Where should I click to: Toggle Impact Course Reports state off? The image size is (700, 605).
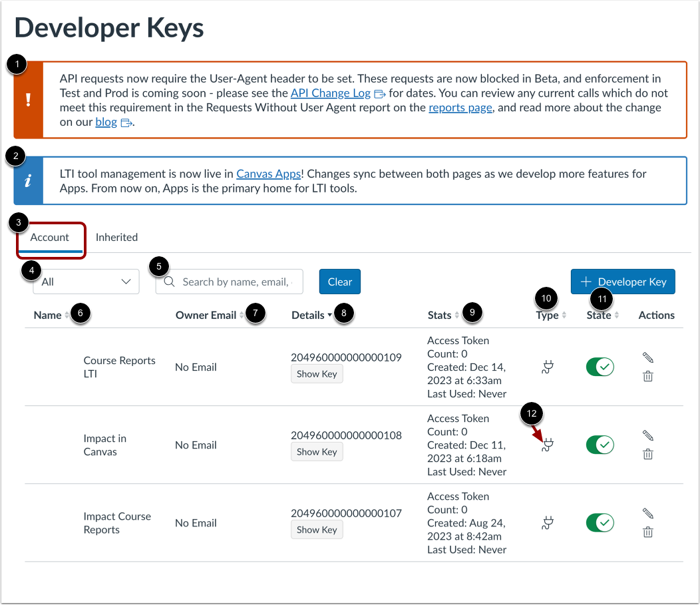coord(600,522)
